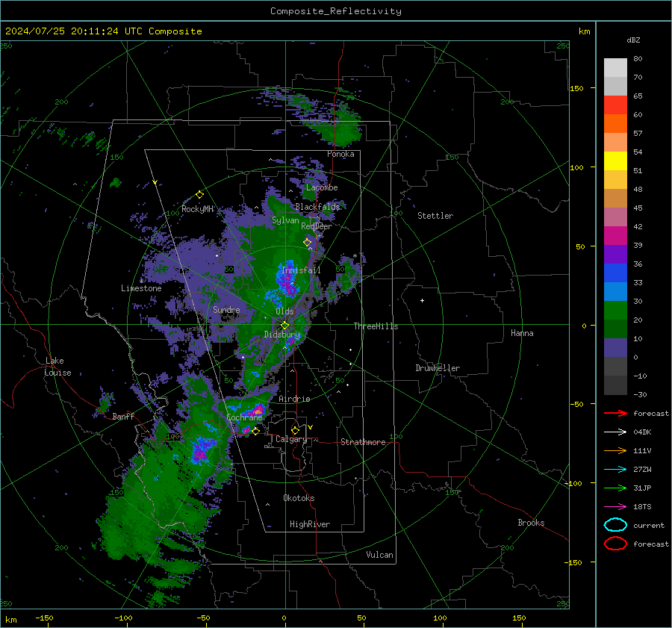Click the magenta swatch between 42 and 39
The width and height of the screenshot is (672, 628).
(615, 236)
